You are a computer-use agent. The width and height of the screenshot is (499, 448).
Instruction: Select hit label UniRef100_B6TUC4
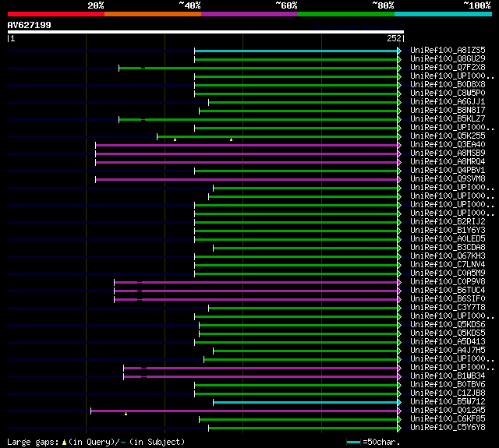point(448,291)
